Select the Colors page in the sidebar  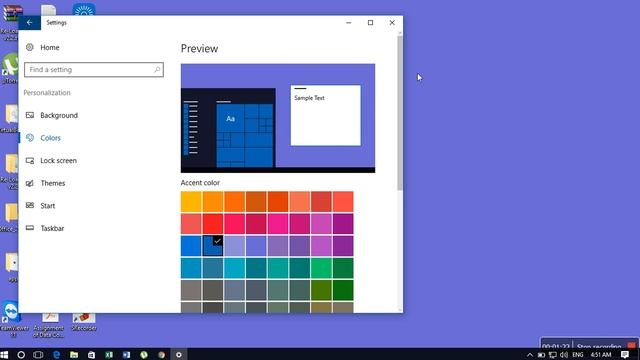(x=50, y=138)
